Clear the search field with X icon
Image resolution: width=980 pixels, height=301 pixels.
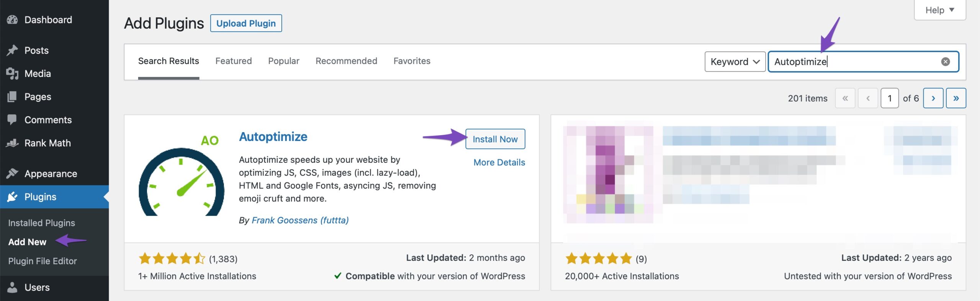(x=945, y=62)
